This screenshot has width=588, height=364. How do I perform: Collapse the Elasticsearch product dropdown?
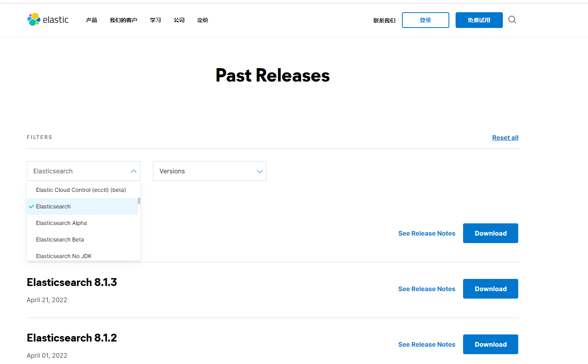tap(84, 171)
